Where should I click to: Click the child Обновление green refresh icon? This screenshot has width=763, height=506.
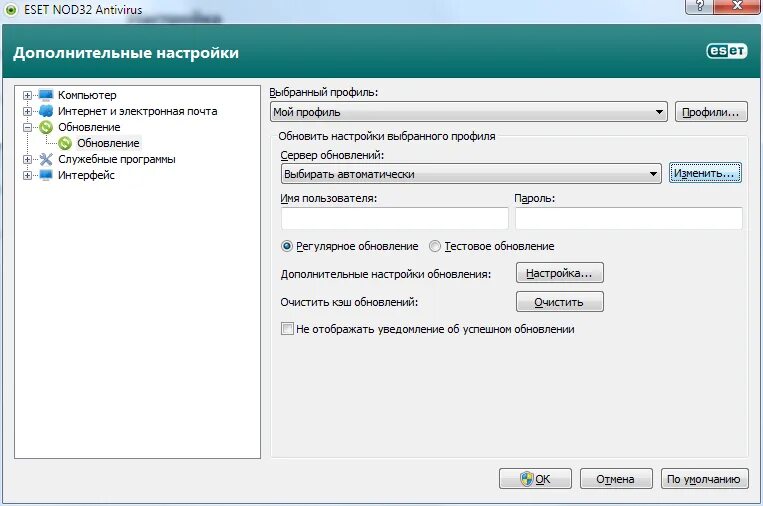point(65,143)
